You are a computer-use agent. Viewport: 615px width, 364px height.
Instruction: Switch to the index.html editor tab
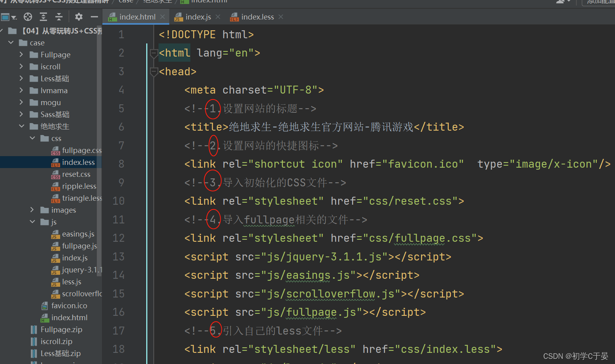point(137,17)
